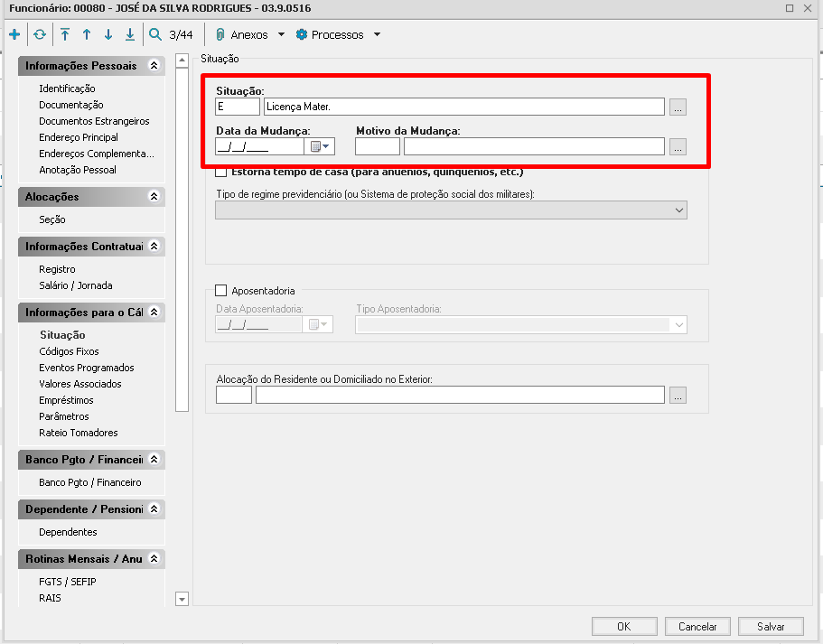Click the Cancelar button
Image resolution: width=823 pixels, height=644 pixels.
tap(697, 627)
